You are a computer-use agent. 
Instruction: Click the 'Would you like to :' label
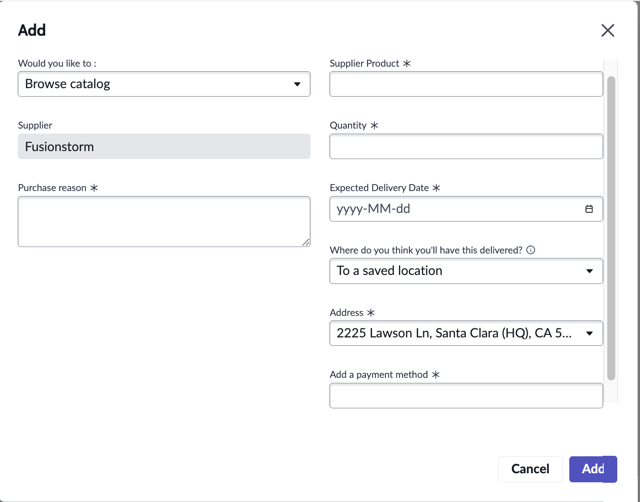point(57,63)
